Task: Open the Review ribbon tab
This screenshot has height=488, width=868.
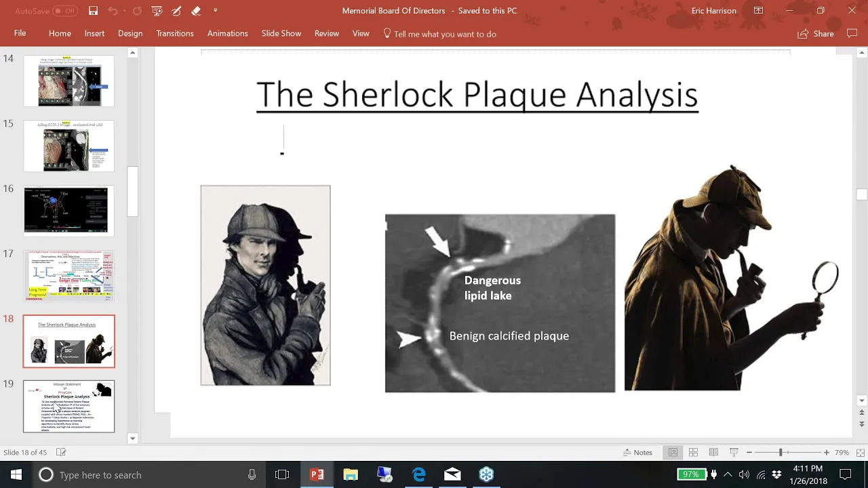Action: tap(327, 33)
